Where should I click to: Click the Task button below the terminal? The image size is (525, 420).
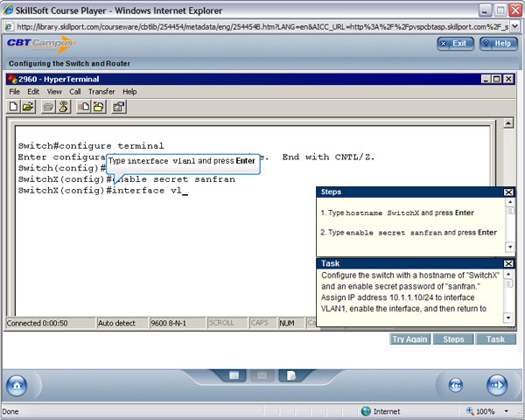(495, 339)
